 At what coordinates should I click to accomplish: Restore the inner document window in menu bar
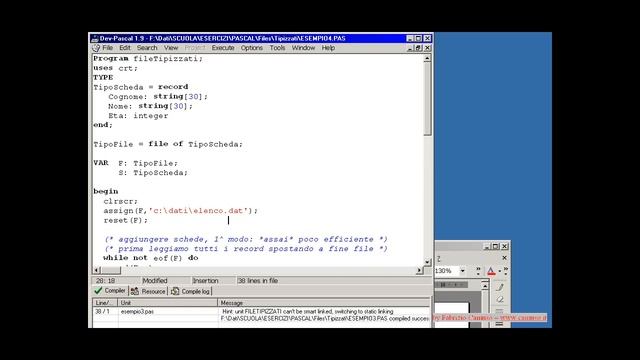[418, 48]
